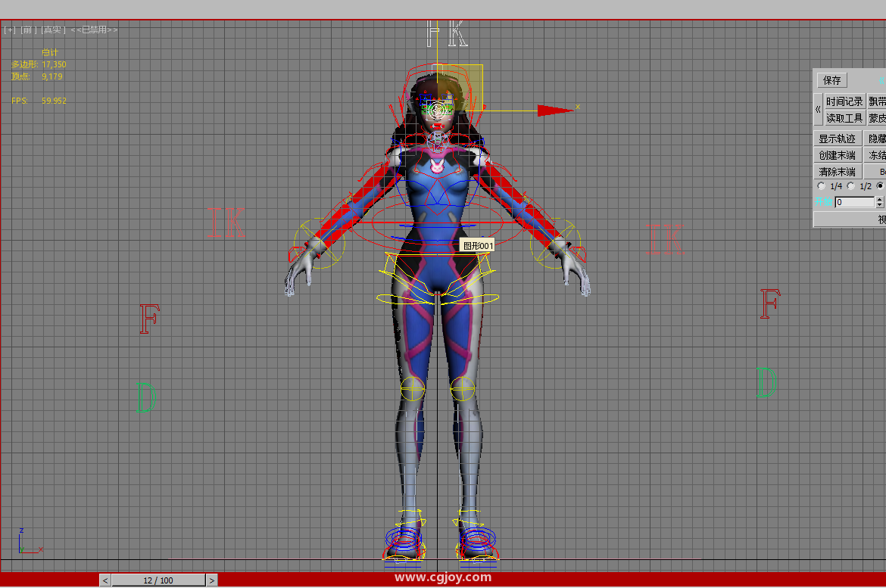Image resolution: width=886 pixels, height=588 pixels.
Task: Click the left red F controller shape
Action: coord(148,319)
